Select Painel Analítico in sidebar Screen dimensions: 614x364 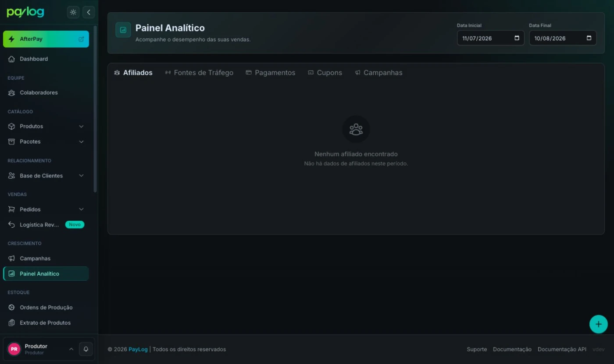46,274
